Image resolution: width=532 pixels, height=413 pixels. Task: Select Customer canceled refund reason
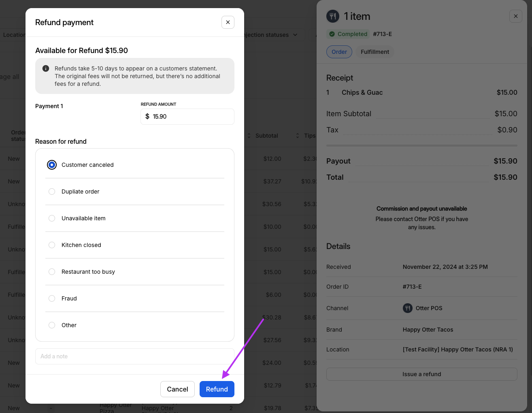(x=52, y=165)
